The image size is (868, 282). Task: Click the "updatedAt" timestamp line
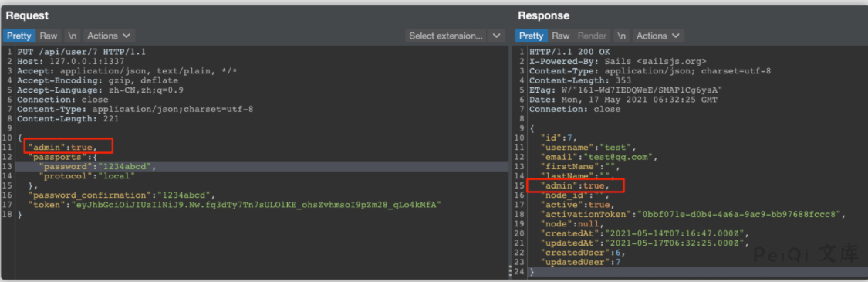click(644, 243)
